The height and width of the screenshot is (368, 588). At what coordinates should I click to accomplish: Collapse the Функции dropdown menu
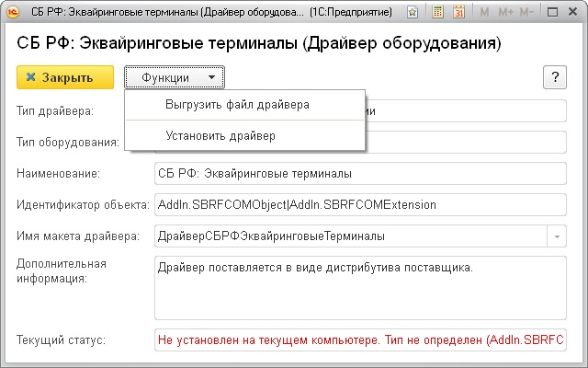[174, 77]
